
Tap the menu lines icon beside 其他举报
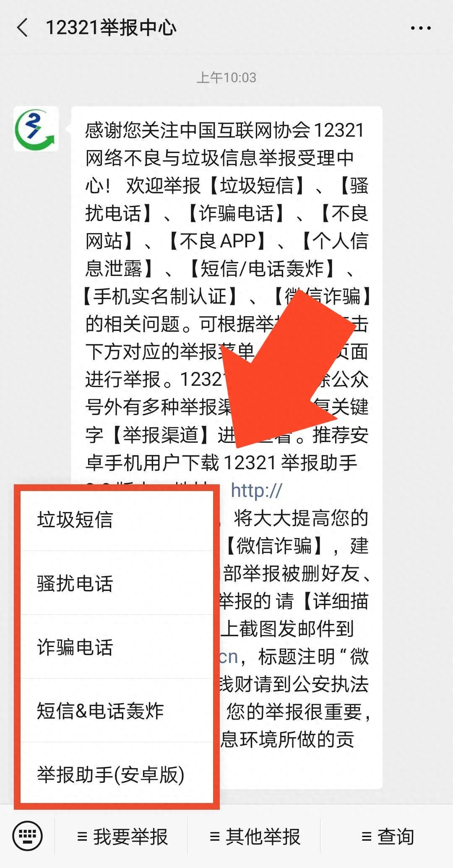(x=215, y=837)
